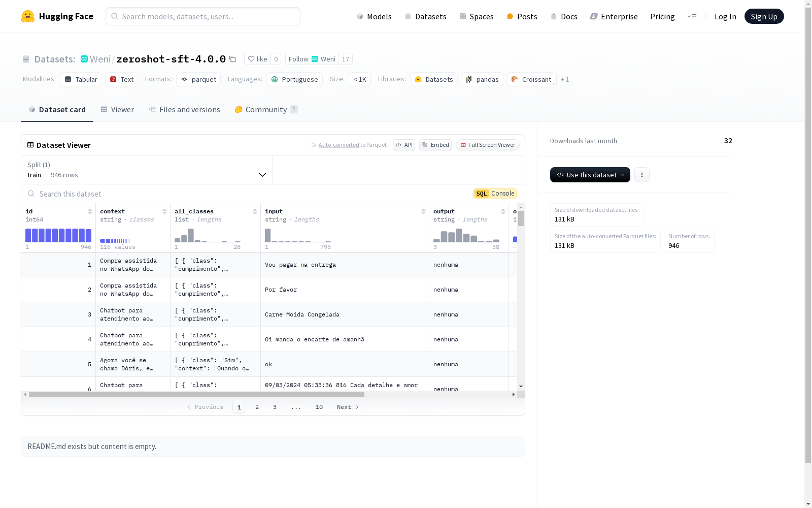Image resolution: width=812 pixels, height=508 pixels.
Task: Open the more navigation menu icon
Action: point(692,16)
